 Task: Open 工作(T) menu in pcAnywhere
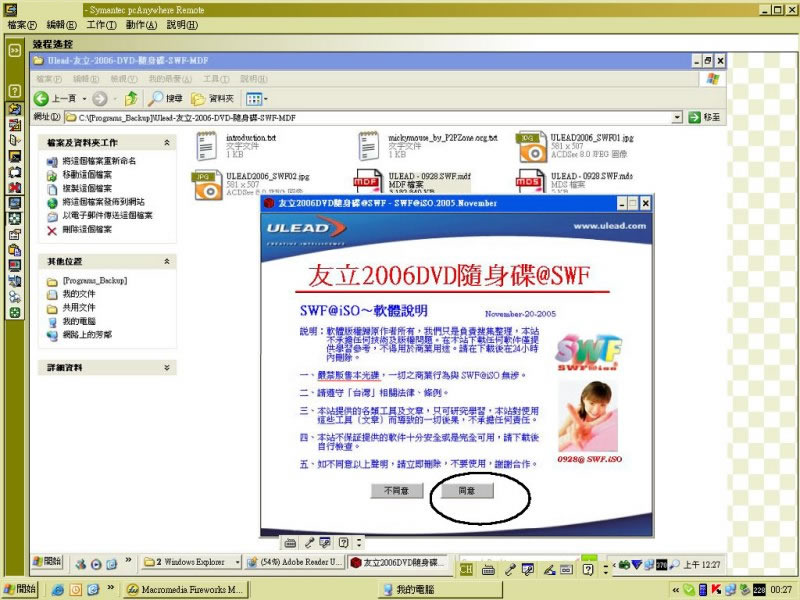click(101, 25)
